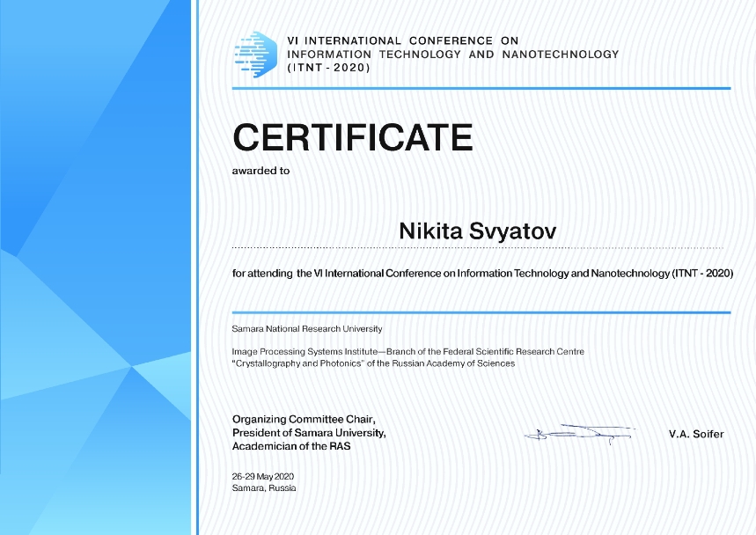Click the large "CERTIFICATE" heading
Viewport: 756px width, 535px height.
[352, 137]
